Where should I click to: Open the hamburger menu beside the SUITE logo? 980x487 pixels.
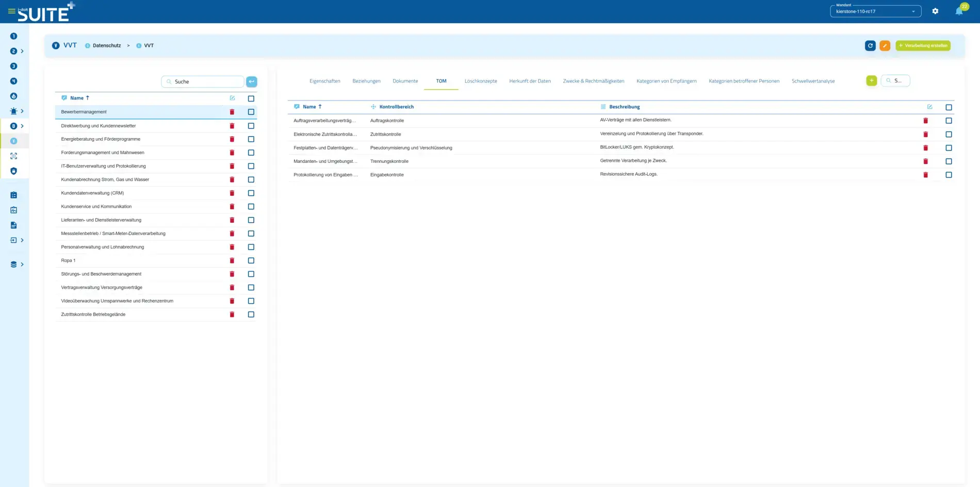(11, 11)
